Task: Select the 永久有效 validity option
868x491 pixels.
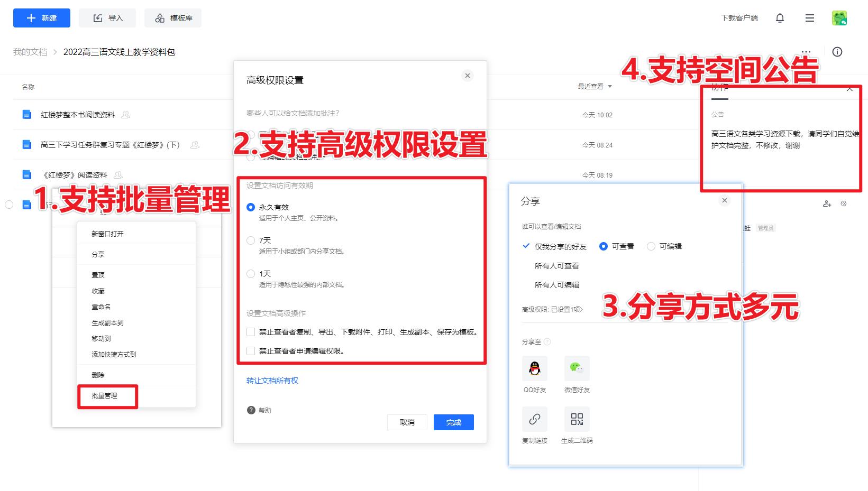Action: point(251,207)
